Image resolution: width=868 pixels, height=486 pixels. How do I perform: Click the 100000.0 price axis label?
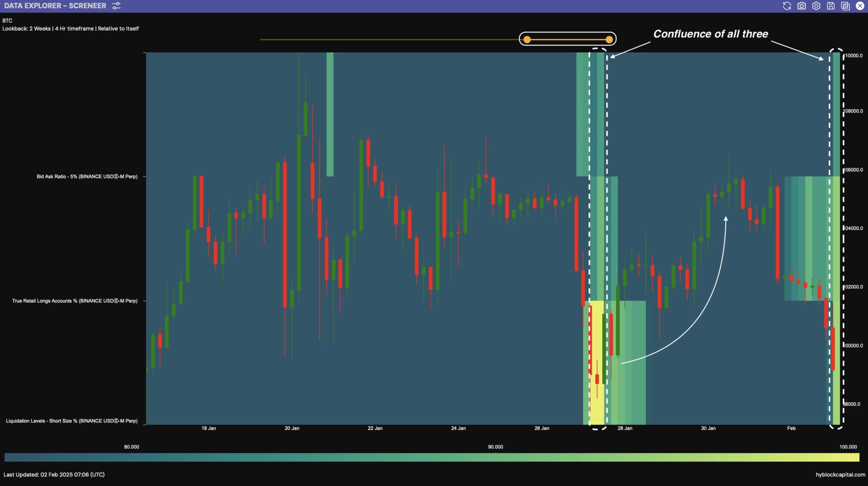pos(854,346)
